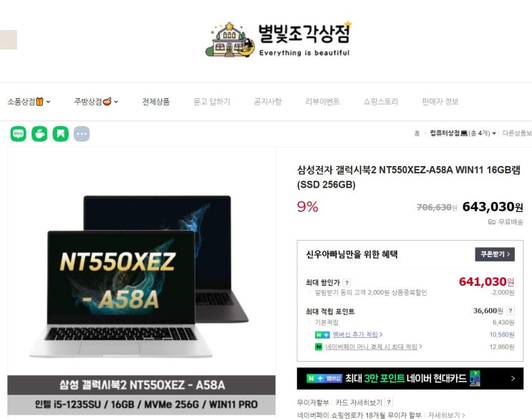Screen dimensions: 532x419
Task: Share the product to Naver Blog
Action: click(19, 134)
